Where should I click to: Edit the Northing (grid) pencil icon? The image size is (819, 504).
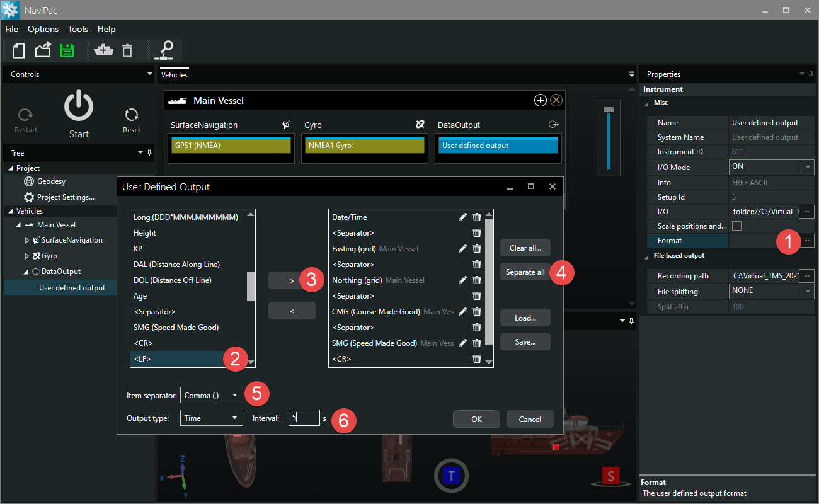[x=463, y=280]
